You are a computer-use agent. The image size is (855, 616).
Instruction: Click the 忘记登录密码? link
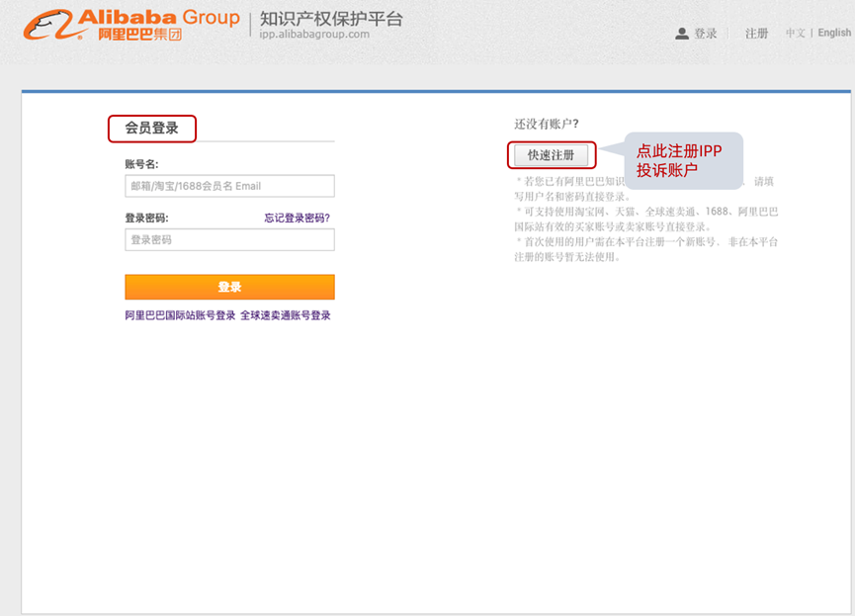pos(298,219)
